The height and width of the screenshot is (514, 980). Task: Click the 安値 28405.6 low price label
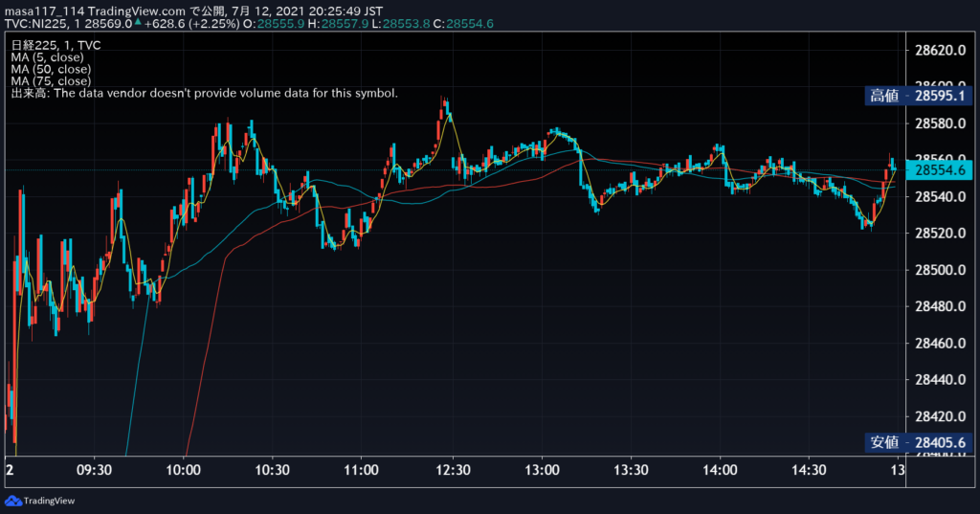[x=918, y=443]
